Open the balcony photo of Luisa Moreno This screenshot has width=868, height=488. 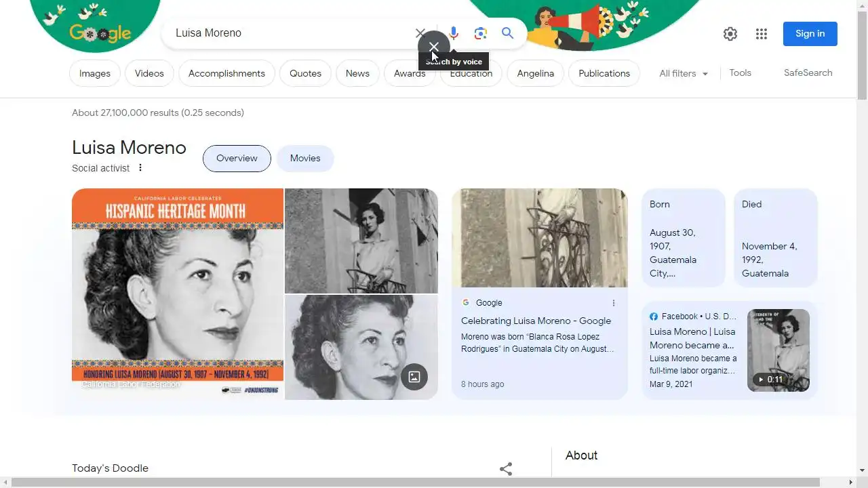361,241
